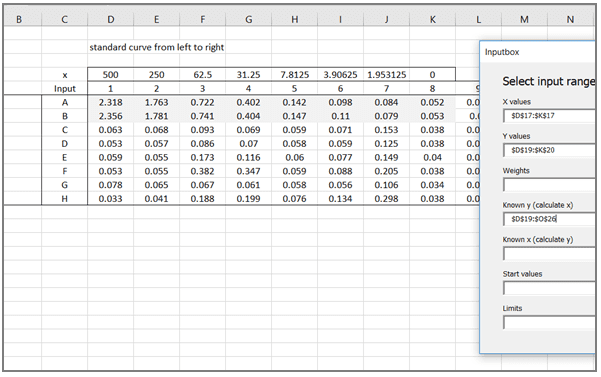The height and width of the screenshot is (377, 601).
Task: Select column N header
Action: point(570,19)
